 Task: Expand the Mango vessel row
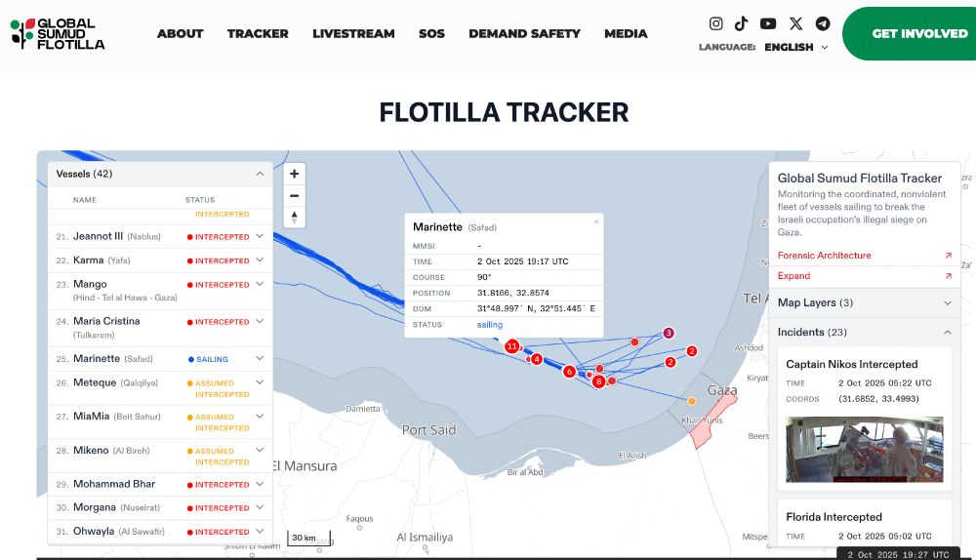261,284
